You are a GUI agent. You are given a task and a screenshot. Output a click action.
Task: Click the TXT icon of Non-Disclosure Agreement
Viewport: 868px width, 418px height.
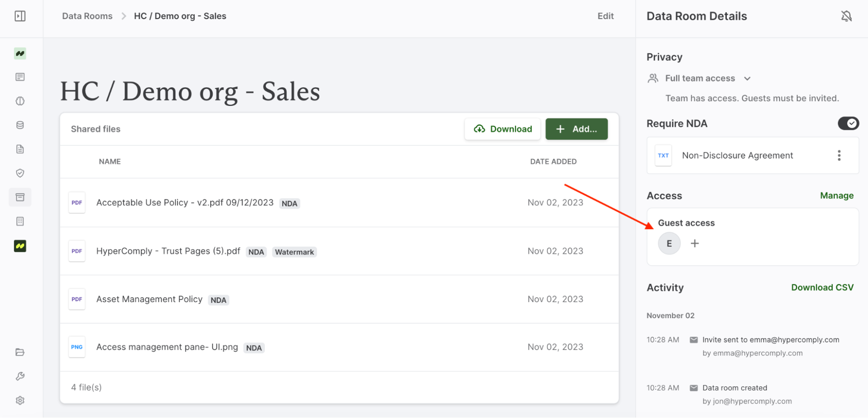(663, 155)
